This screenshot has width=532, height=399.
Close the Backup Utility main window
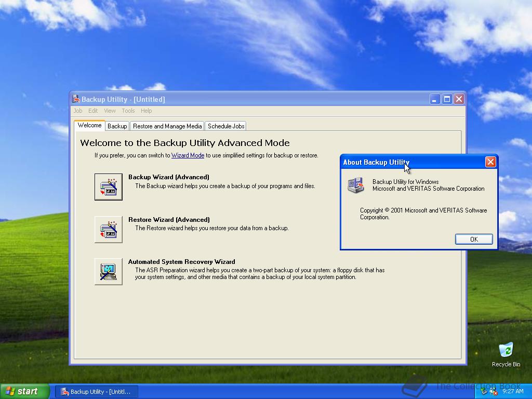tap(459, 99)
